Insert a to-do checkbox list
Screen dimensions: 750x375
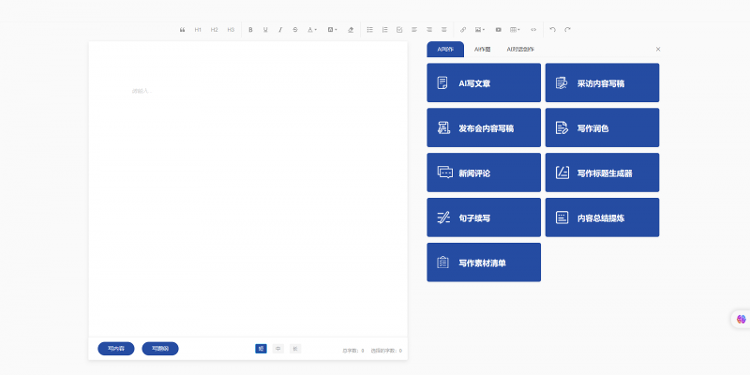[399, 30]
